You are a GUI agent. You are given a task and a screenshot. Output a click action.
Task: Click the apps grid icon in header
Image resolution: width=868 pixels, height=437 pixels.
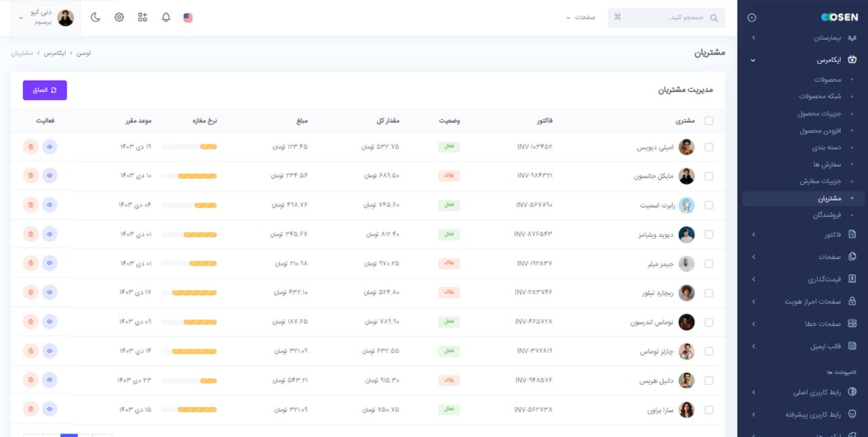142,18
